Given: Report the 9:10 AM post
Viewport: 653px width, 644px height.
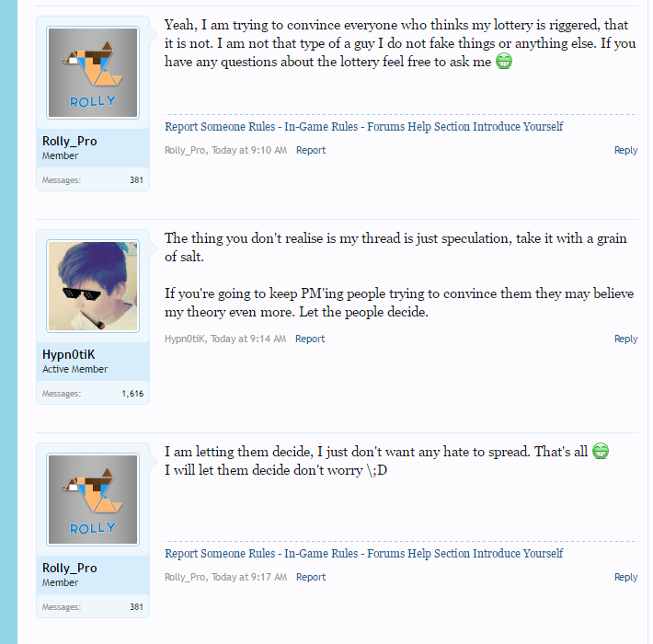Looking at the screenshot, I should click(x=311, y=150).
